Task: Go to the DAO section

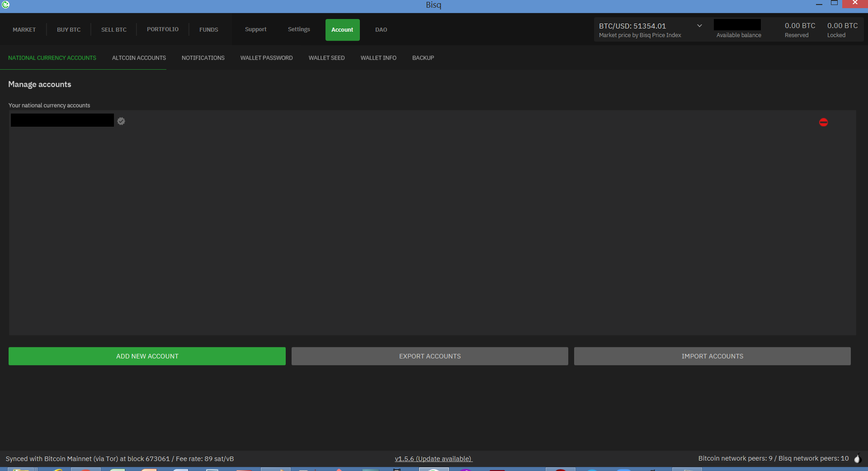Action: coord(381,30)
